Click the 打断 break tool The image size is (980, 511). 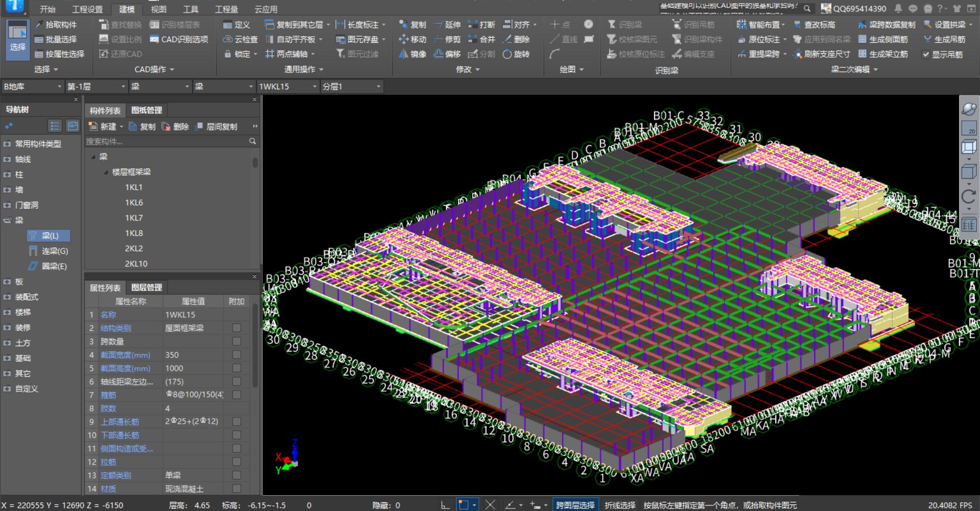point(481,24)
